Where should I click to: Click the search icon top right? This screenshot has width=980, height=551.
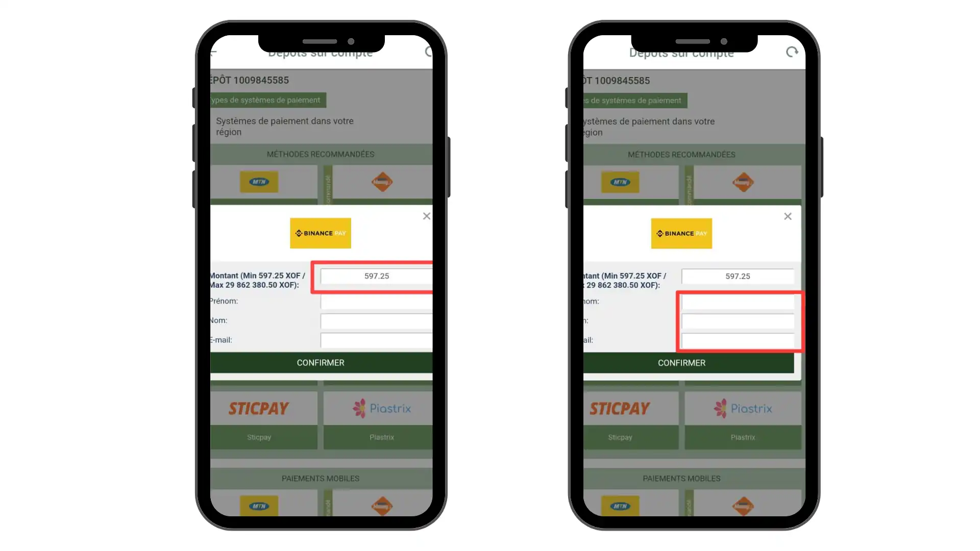coord(428,53)
